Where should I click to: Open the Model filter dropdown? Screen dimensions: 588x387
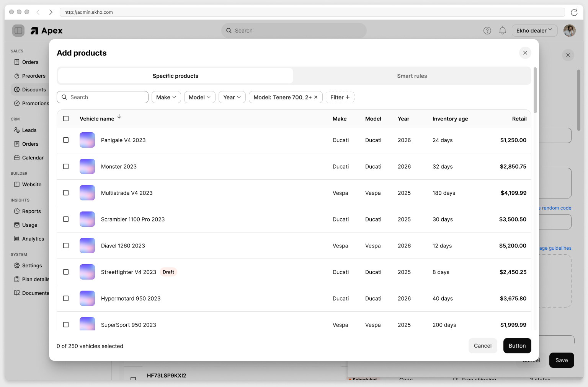click(x=200, y=97)
